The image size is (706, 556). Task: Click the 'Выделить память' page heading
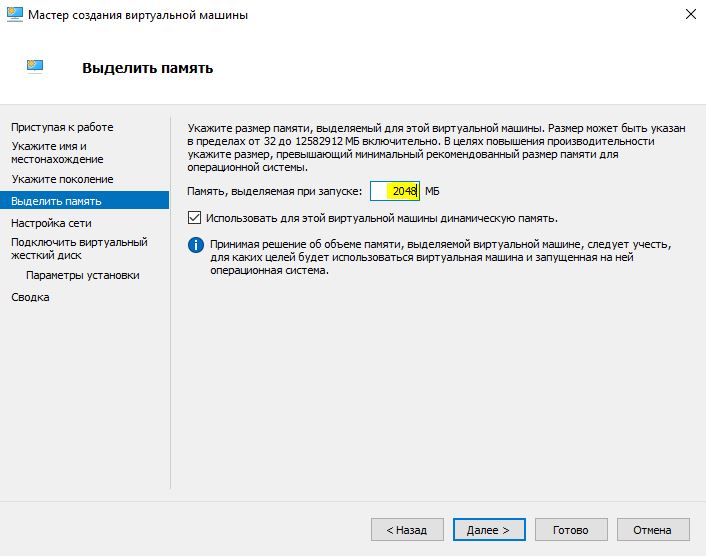148,68
